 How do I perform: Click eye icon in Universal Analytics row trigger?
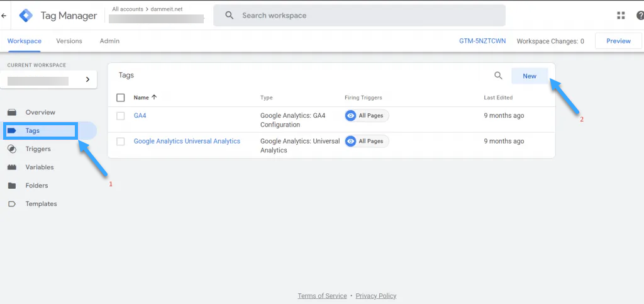(350, 142)
